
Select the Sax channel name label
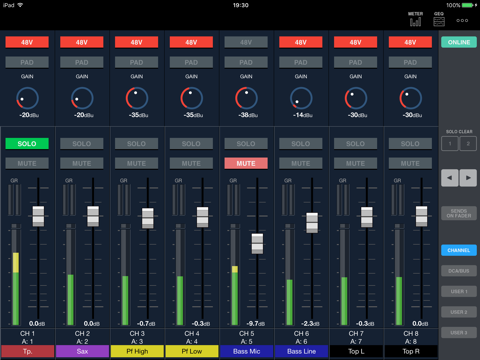[x=82, y=351]
